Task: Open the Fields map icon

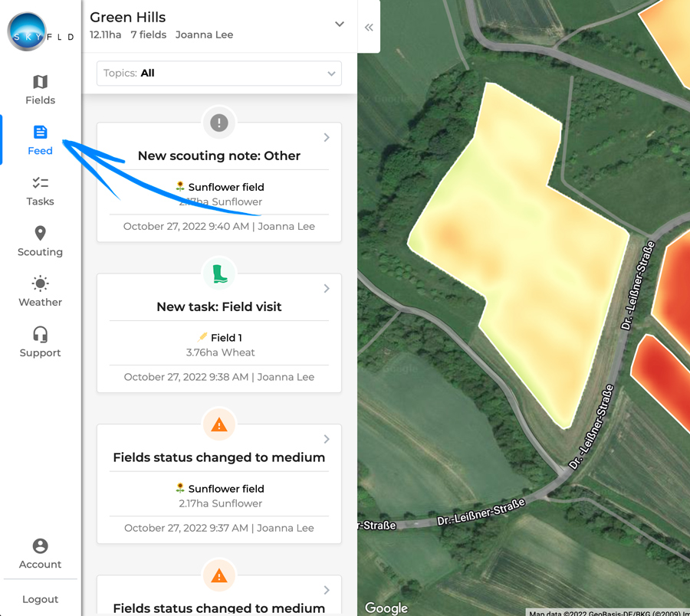Action: click(40, 82)
